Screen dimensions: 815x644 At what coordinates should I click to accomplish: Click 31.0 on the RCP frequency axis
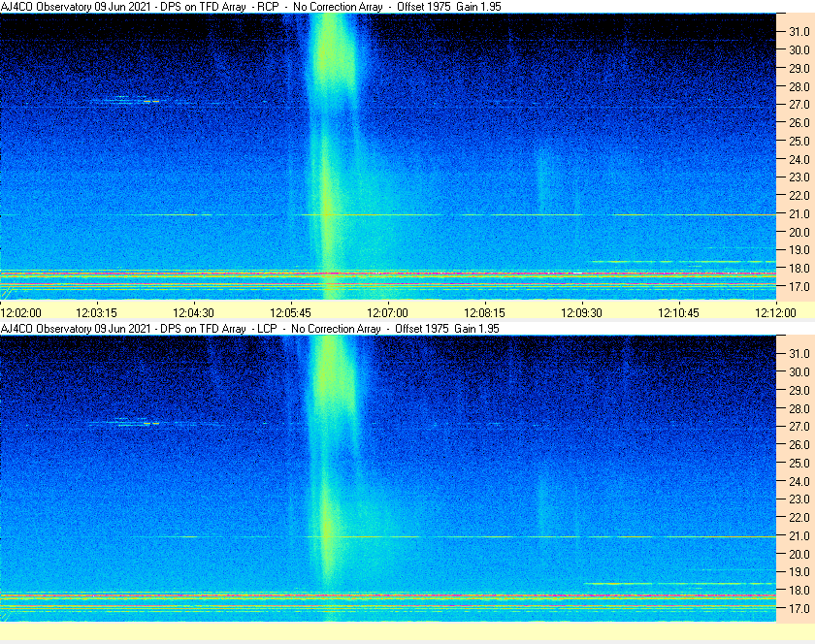pyautogui.click(x=799, y=32)
